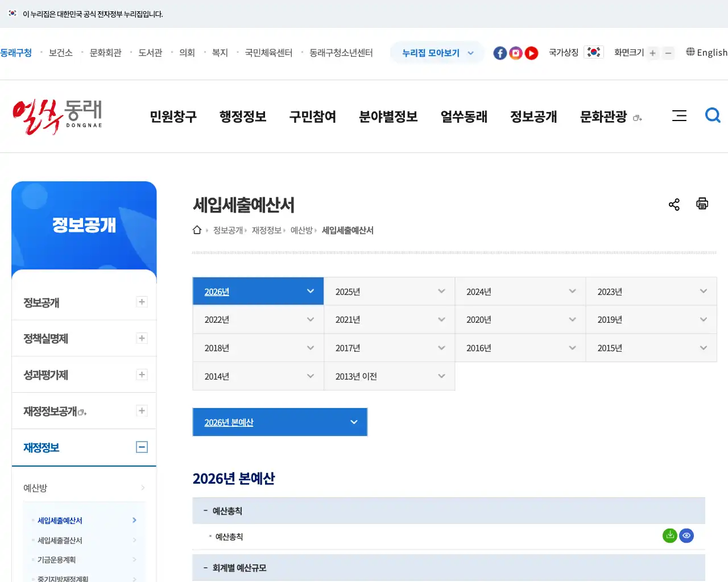Open the 민원창구 main menu
728x582 pixels.
[173, 117]
